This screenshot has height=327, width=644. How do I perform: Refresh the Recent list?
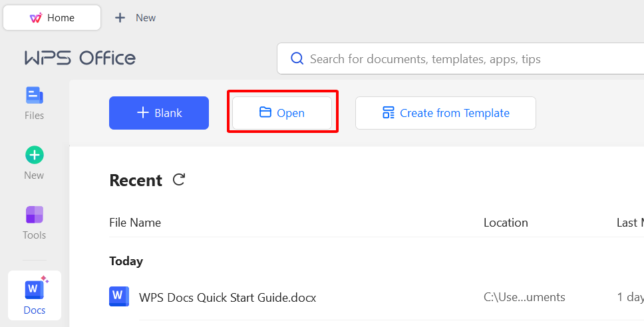pos(179,179)
